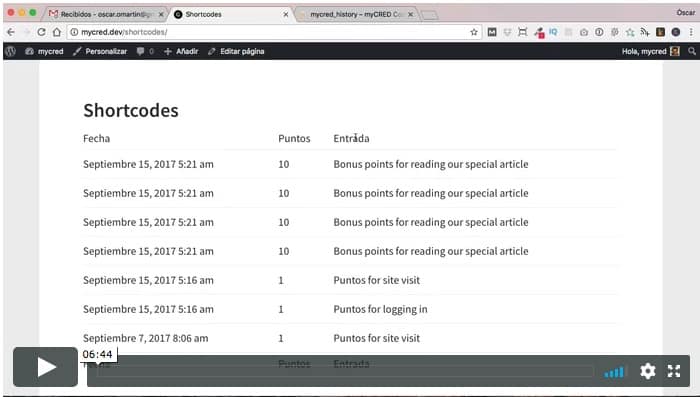
Task: Open the home page icon in toolbar
Action: 57,32
